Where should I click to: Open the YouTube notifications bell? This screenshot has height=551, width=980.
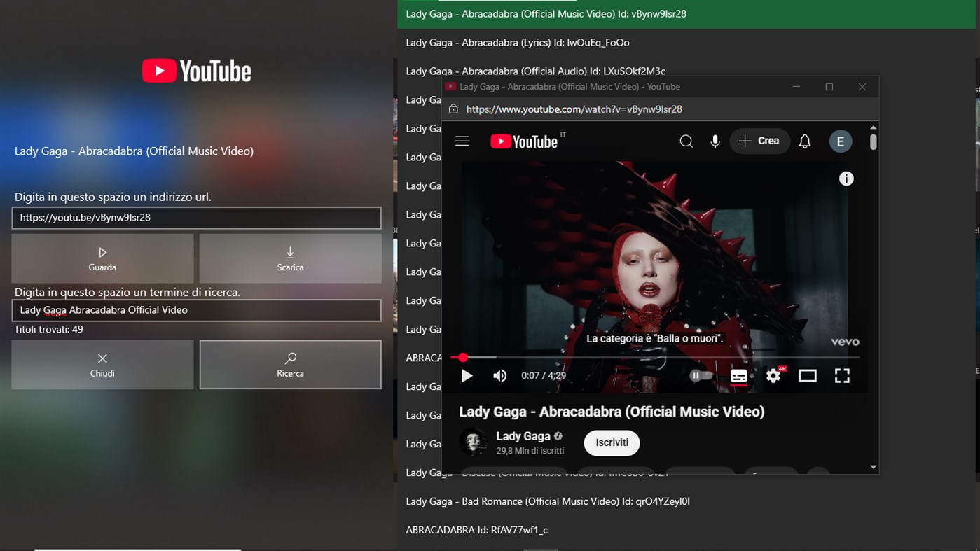click(804, 141)
